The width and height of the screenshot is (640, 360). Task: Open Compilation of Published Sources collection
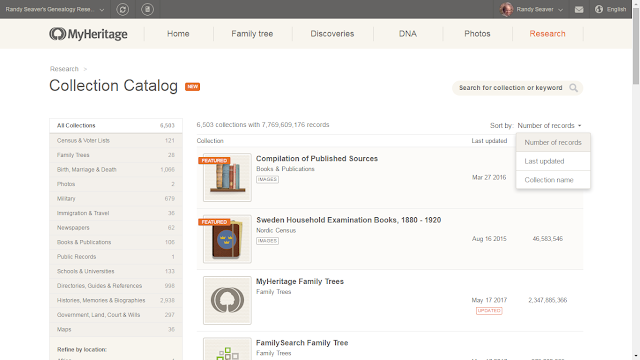coord(317,158)
